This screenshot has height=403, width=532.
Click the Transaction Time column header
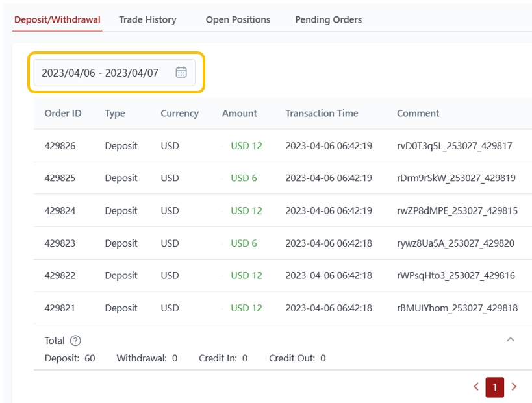pyautogui.click(x=322, y=113)
